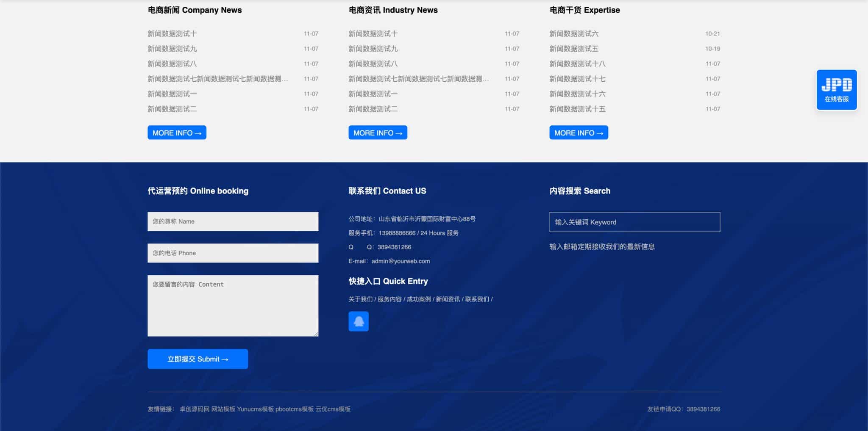868x431 pixels.
Task: Open 新闻数据测试八 under Industry News
Action: 373,64
